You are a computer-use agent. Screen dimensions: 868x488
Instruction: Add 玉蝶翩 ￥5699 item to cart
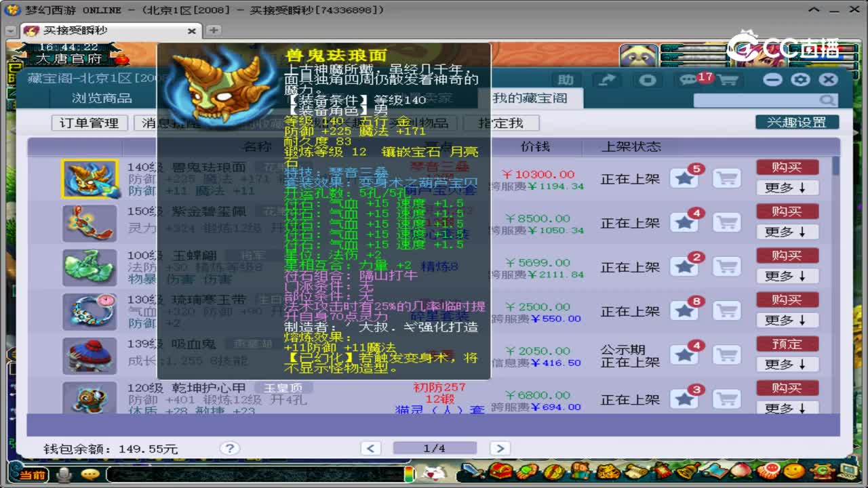(x=727, y=267)
